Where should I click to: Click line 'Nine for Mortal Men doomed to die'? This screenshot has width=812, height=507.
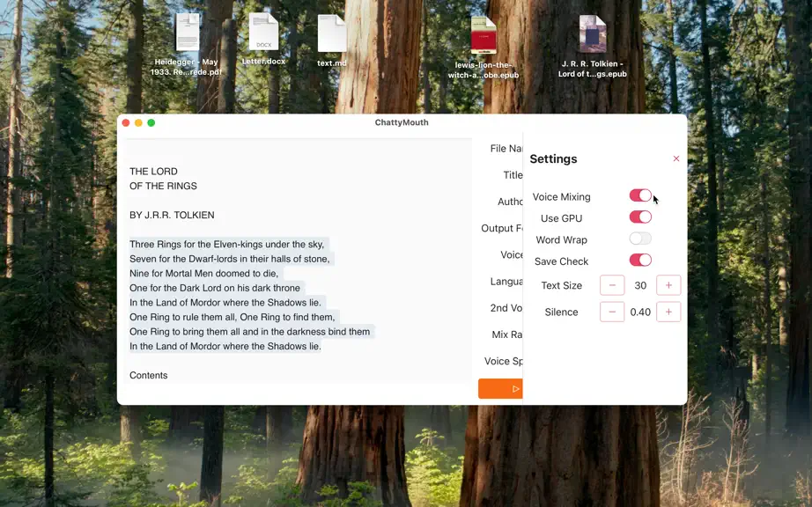click(x=204, y=273)
